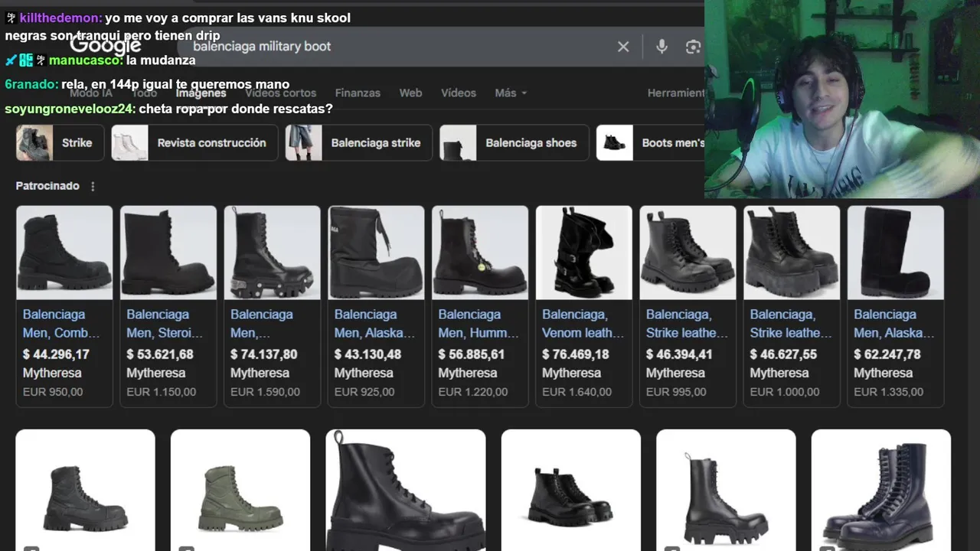The height and width of the screenshot is (551, 980).
Task: Select the Strike suggestion chip
Action: coord(60,142)
